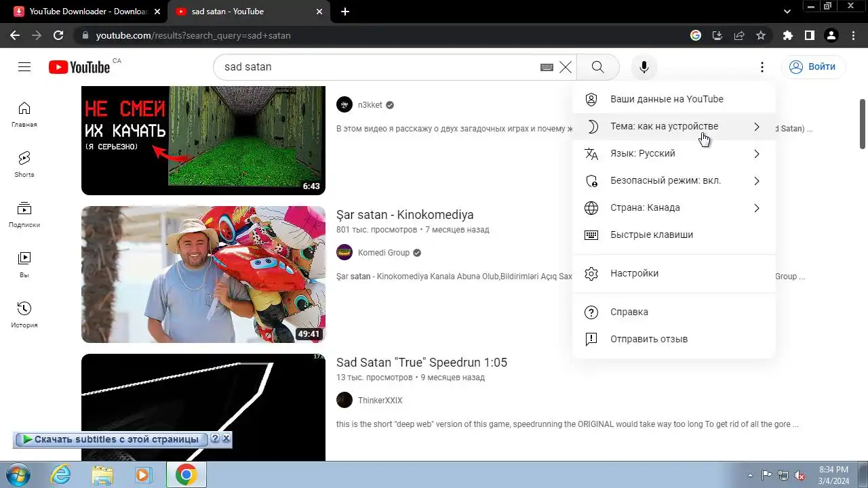Open История in the sidebar

pyautogui.click(x=24, y=315)
